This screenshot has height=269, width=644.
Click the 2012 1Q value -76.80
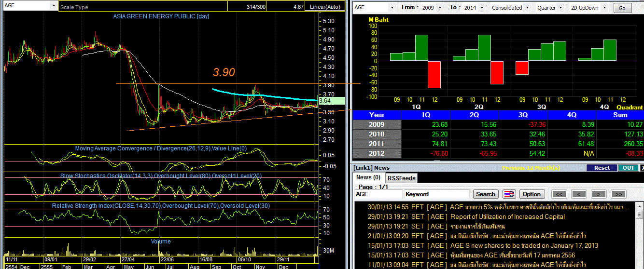pyautogui.click(x=439, y=153)
